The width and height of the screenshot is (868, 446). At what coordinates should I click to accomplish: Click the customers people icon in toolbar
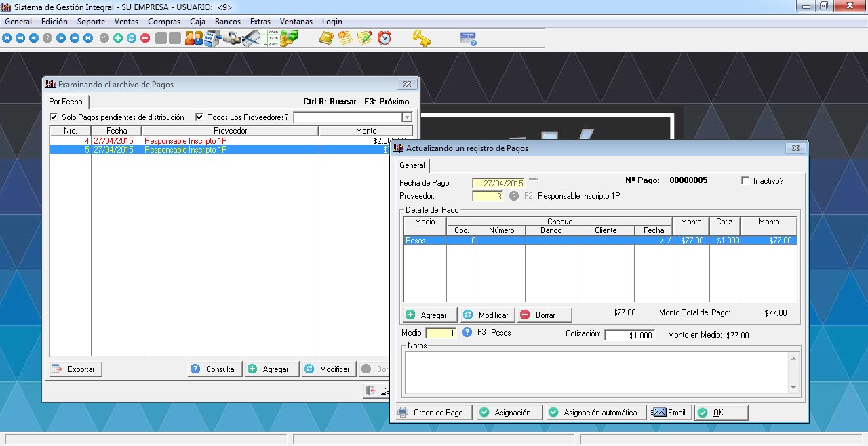coord(194,39)
